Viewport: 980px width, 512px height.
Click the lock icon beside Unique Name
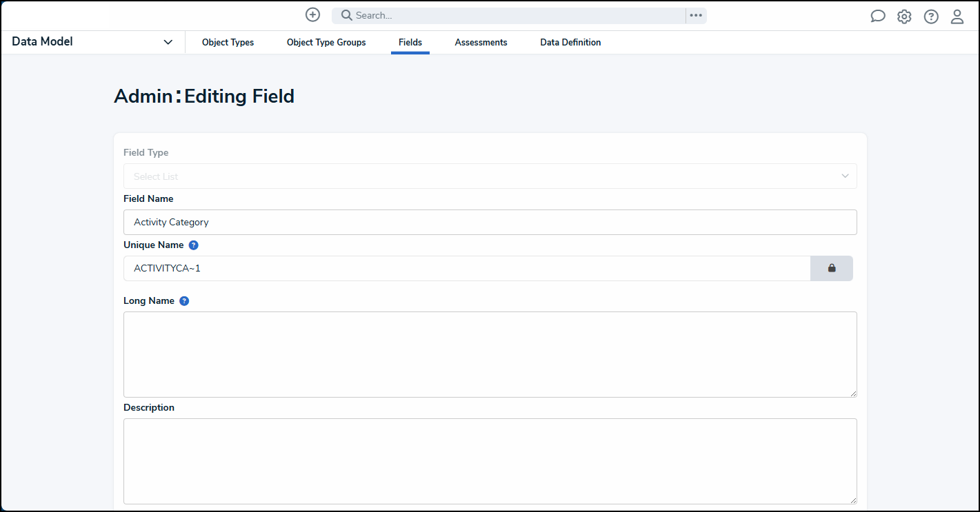[831, 268]
